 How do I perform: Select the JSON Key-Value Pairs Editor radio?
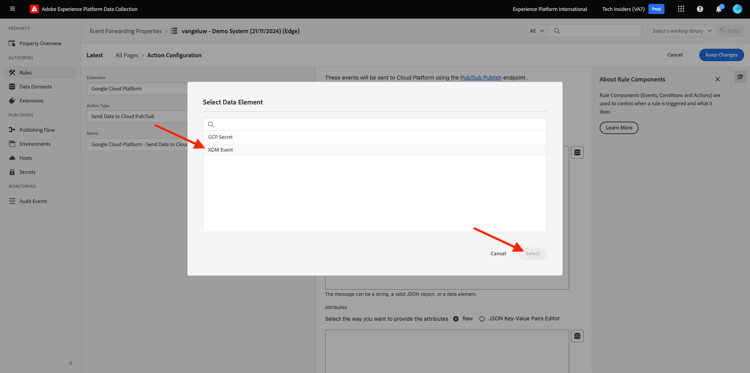point(482,318)
